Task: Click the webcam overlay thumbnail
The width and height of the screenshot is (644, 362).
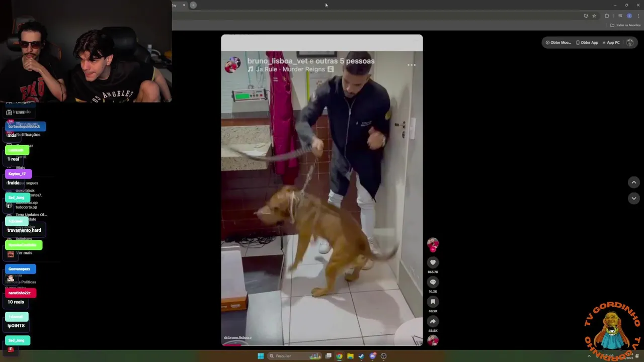Action: [86, 51]
